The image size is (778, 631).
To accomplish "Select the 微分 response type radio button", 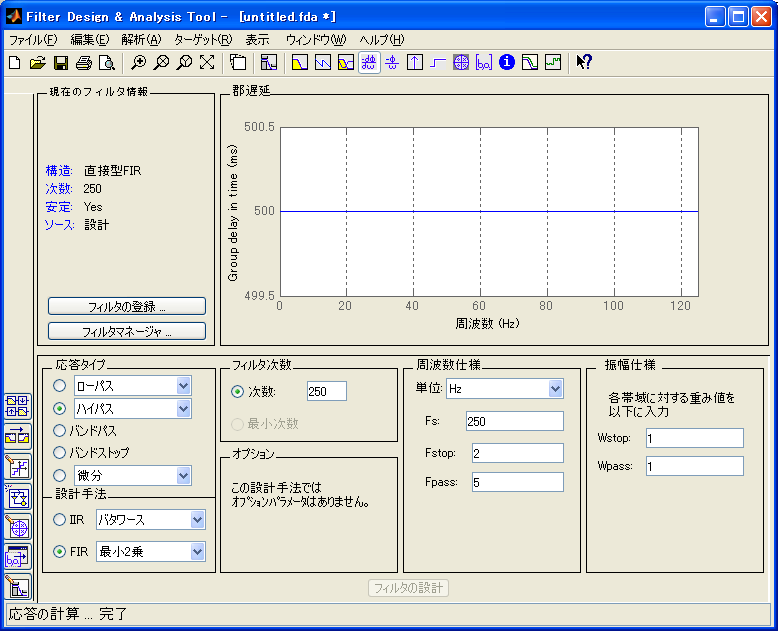I will tap(60, 475).
